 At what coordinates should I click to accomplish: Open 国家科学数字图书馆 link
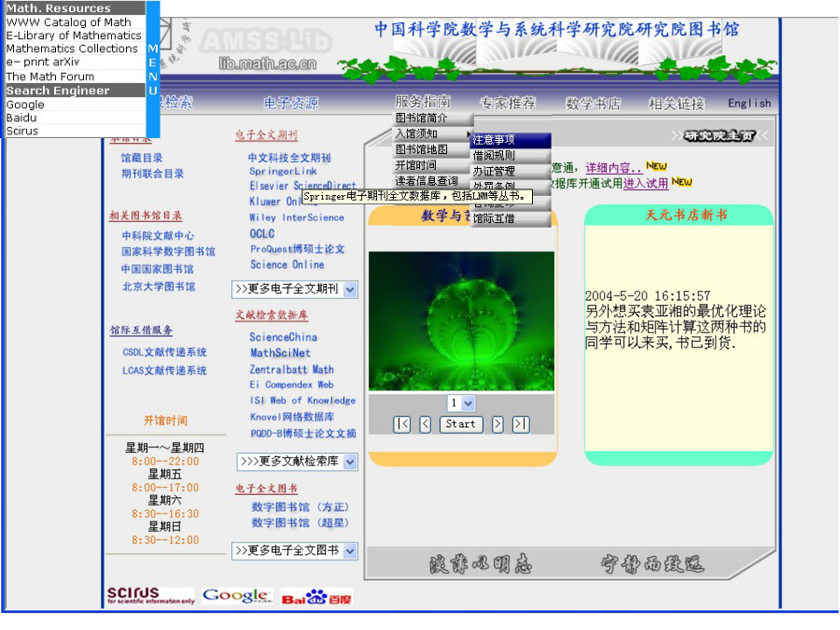(168, 251)
